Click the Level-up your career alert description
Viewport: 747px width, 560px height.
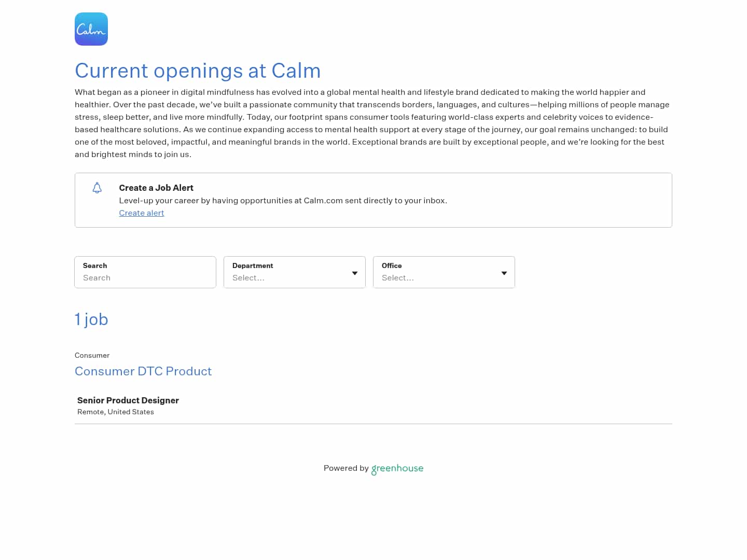click(x=283, y=201)
